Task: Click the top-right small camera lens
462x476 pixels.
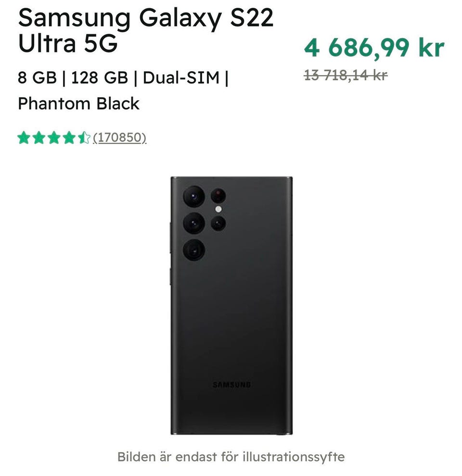Action: coord(218,195)
